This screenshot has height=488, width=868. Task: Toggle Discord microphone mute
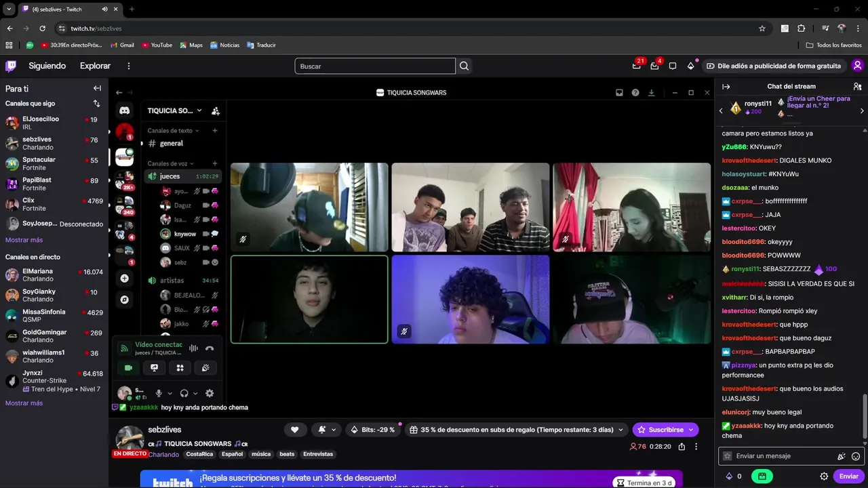159,393
